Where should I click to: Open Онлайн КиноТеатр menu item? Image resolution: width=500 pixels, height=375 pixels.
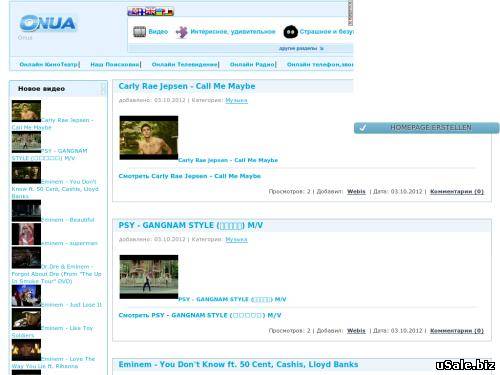point(49,64)
